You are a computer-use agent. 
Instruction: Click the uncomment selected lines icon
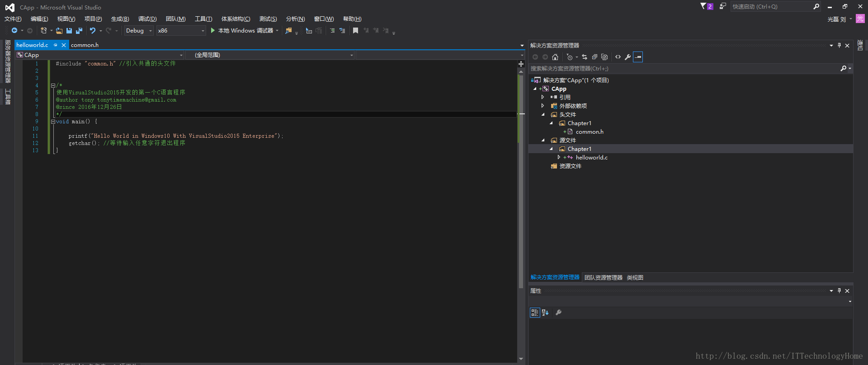[x=342, y=31]
